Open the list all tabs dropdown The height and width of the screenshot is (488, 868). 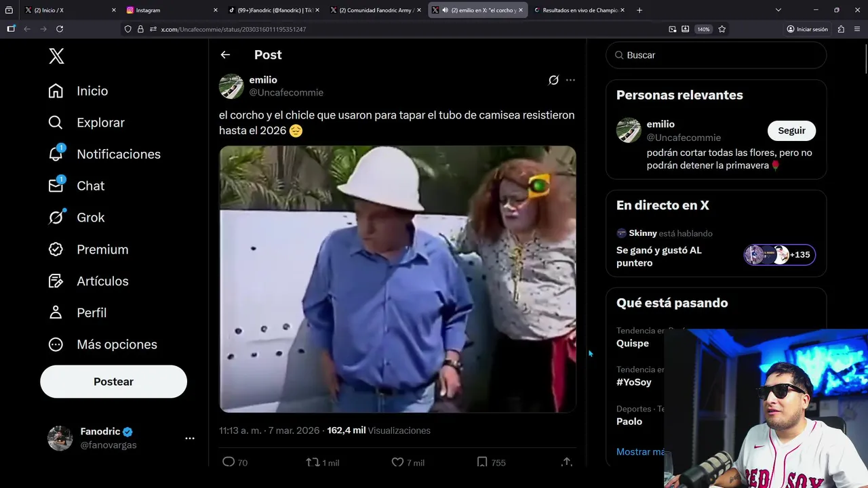point(778,10)
